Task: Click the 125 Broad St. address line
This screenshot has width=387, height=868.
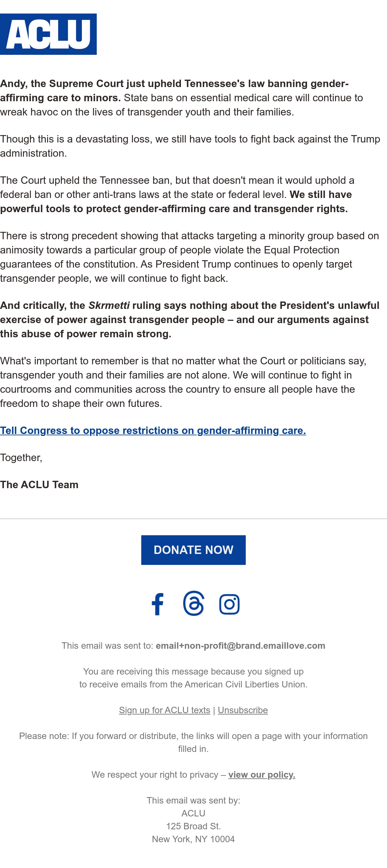Action: click(x=193, y=826)
